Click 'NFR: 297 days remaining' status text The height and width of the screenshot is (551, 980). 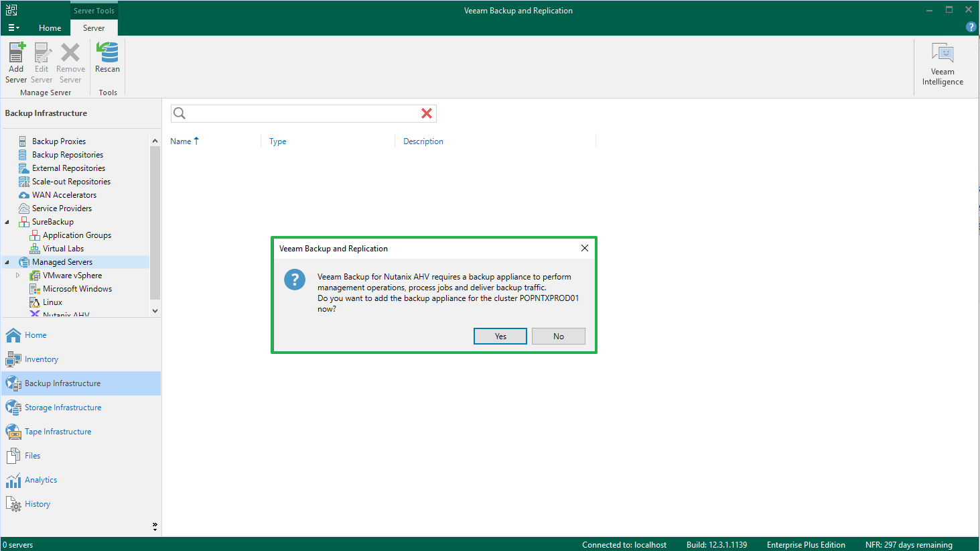(x=909, y=545)
